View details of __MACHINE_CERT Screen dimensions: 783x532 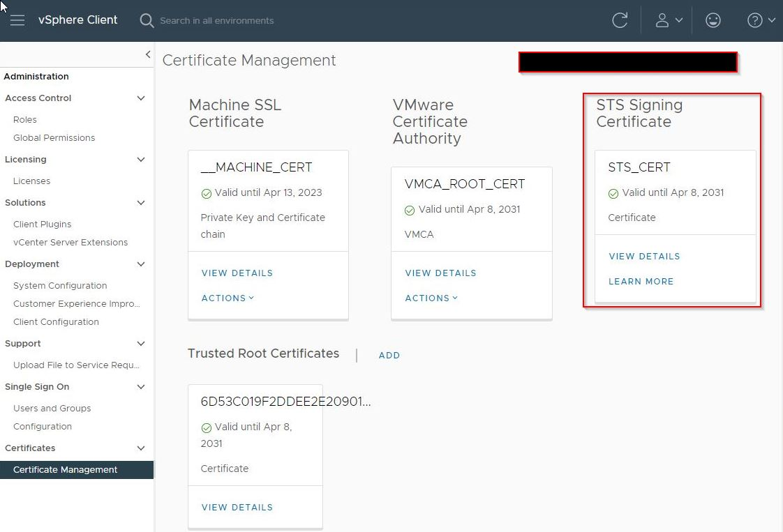237,273
